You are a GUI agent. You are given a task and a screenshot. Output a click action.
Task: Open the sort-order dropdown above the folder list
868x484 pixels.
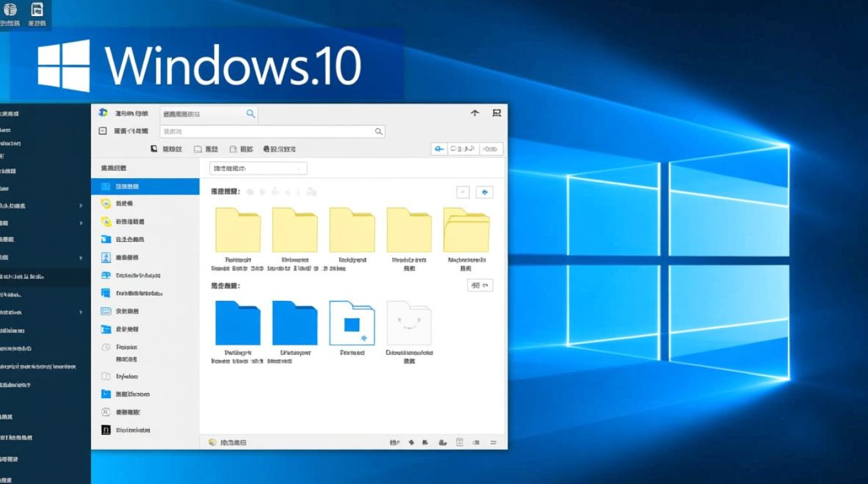(x=257, y=168)
